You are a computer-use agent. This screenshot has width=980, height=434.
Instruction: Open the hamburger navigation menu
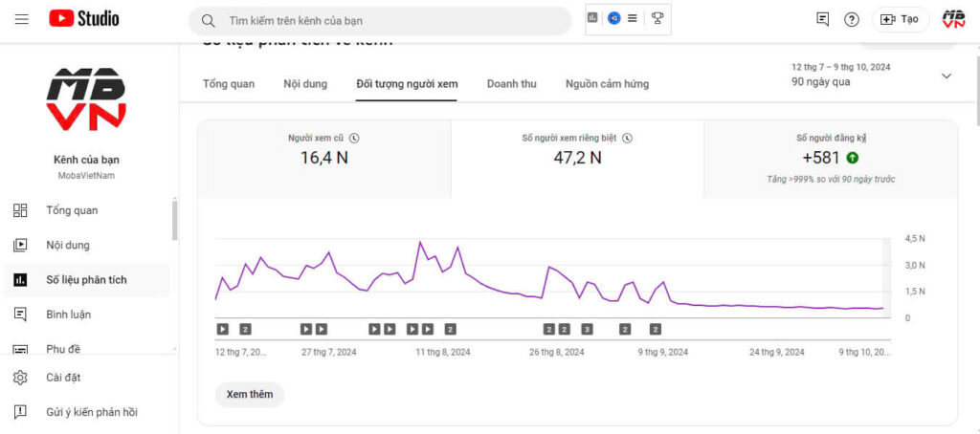click(22, 18)
